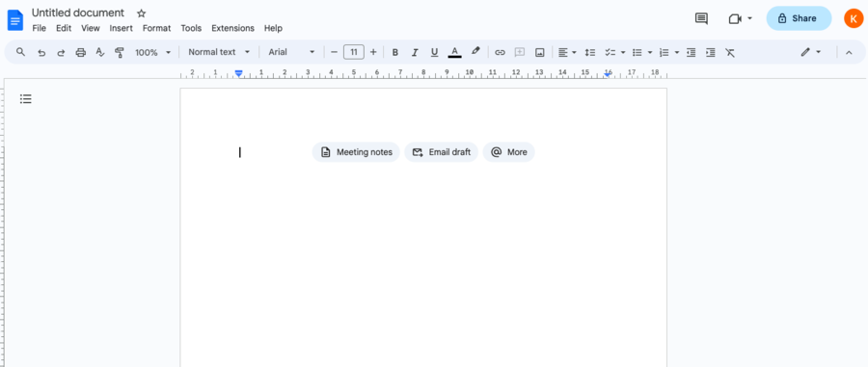Select the paint format roller icon

point(119,53)
